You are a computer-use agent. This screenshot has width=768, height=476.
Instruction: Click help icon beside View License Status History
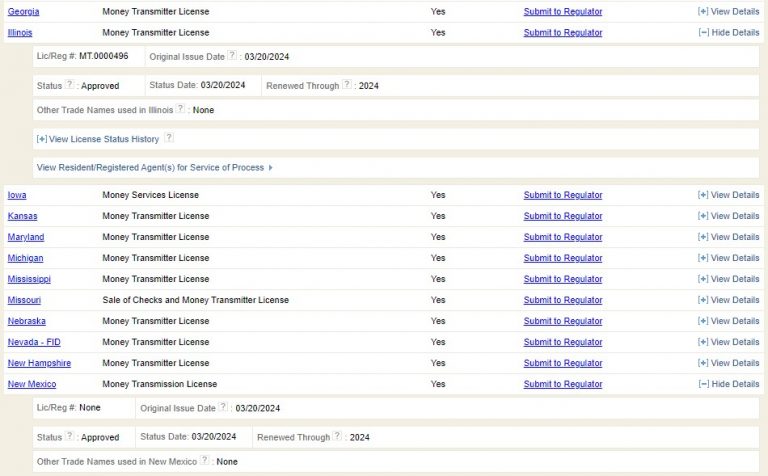tap(169, 138)
